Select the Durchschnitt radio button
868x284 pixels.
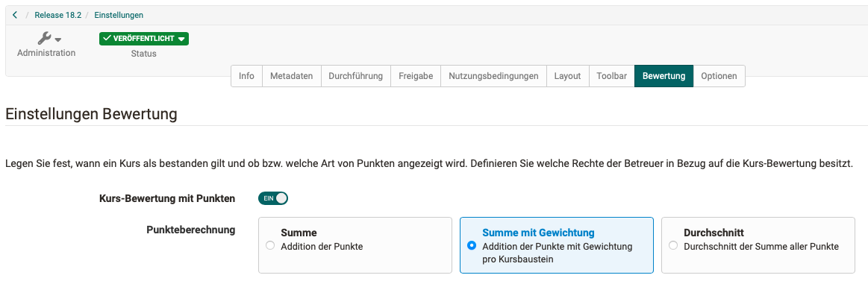click(673, 246)
